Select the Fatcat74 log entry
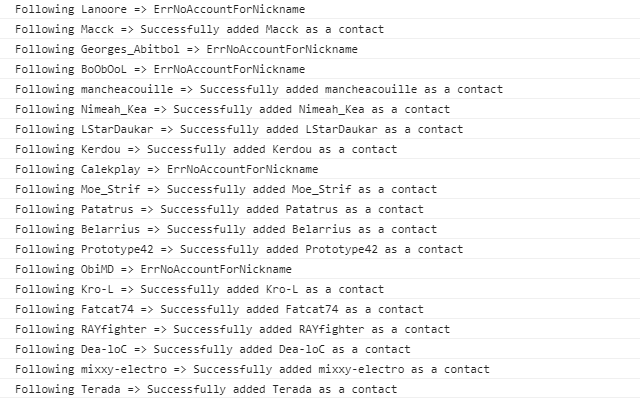Viewport: 640px width, 400px height. pos(219,309)
